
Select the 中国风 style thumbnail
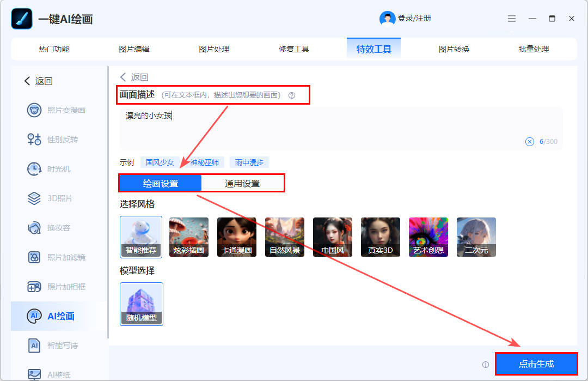333,237
